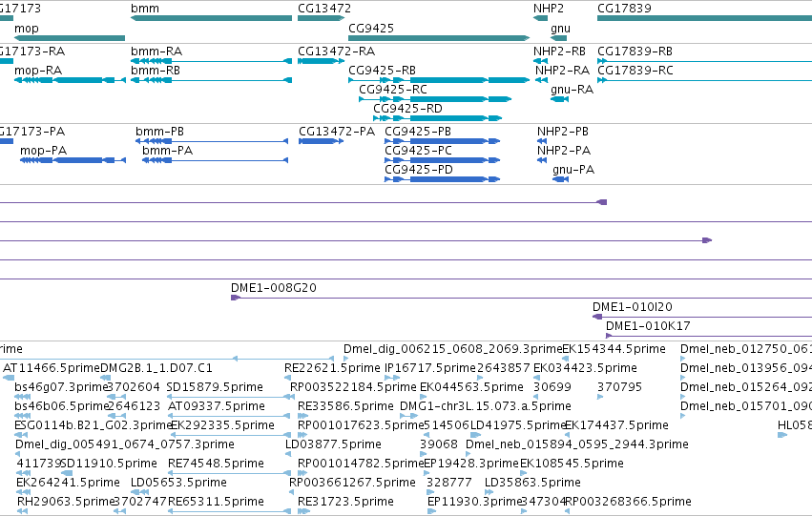Select EST EK292335.5prime

tap(222, 425)
